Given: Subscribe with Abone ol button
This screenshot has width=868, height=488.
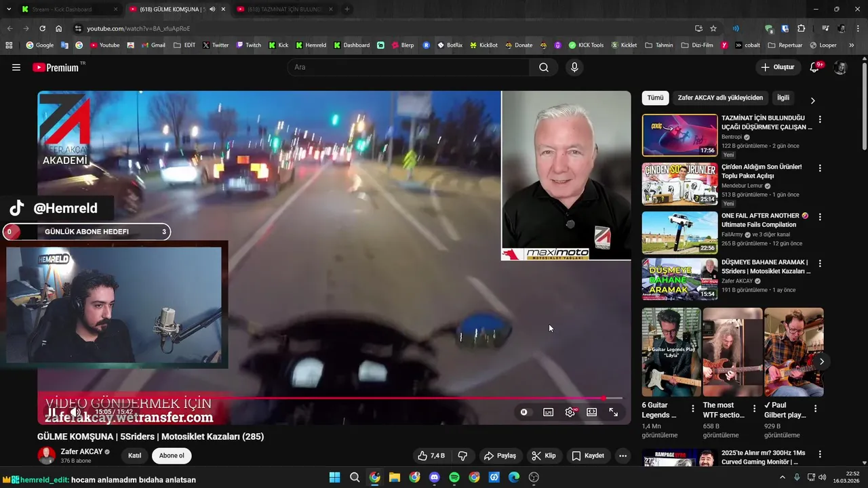Looking at the screenshot, I should 172,455.
